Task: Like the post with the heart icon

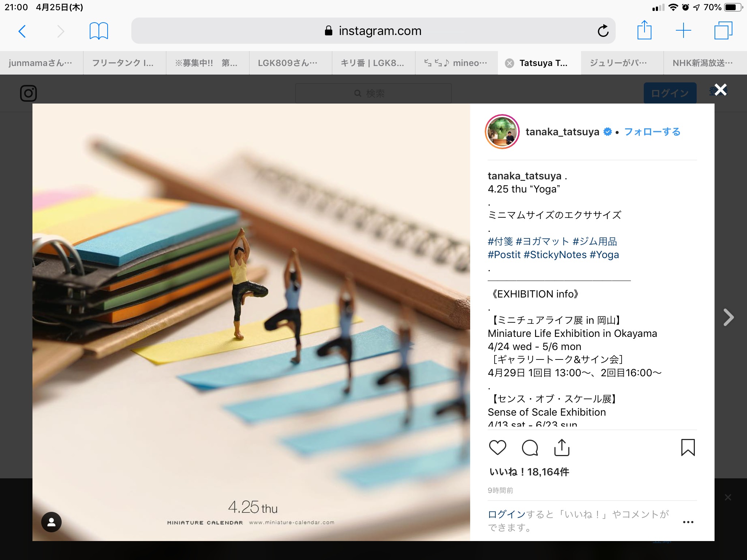Action: (x=498, y=447)
